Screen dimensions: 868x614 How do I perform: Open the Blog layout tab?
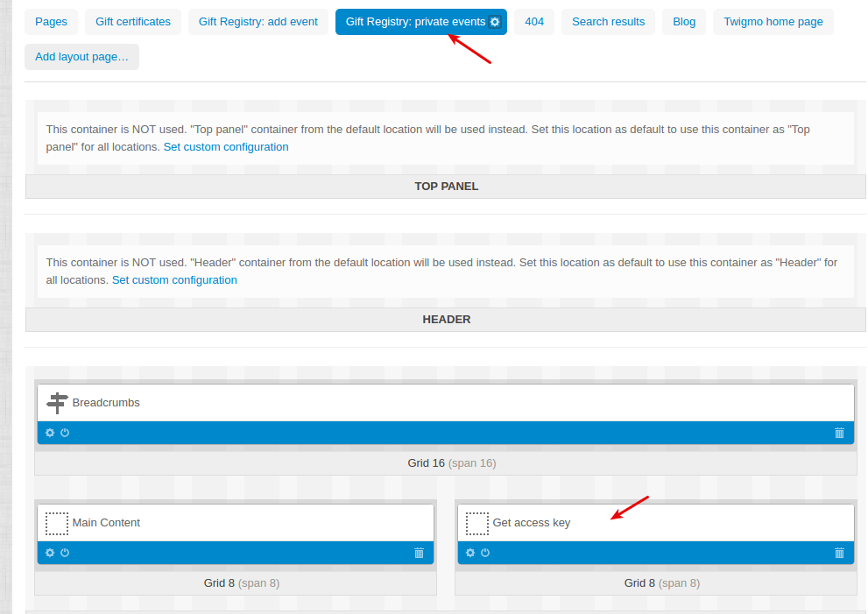coord(684,22)
